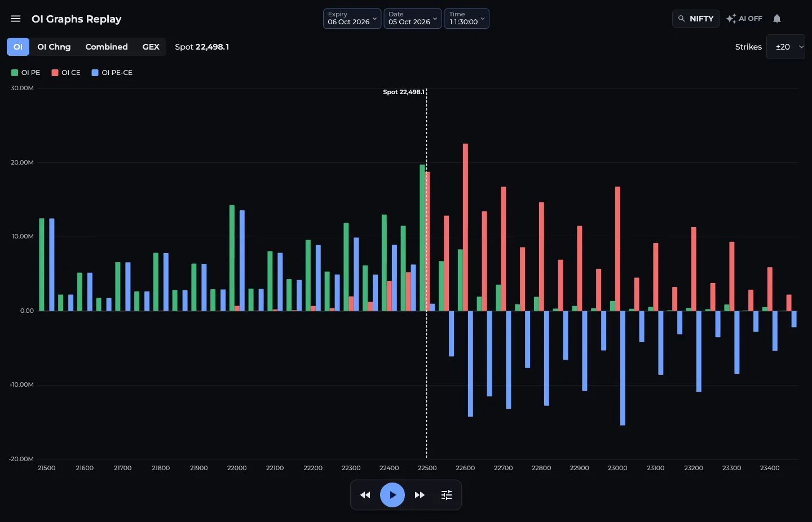Click the OI Graphs Replay title
Viewport: 812px width, 522px height.
tap(77, 19)
